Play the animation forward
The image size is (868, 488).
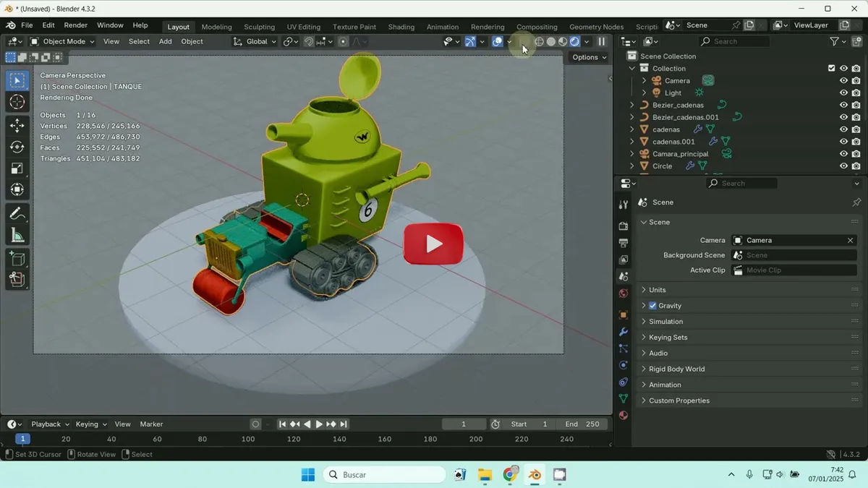319,424
